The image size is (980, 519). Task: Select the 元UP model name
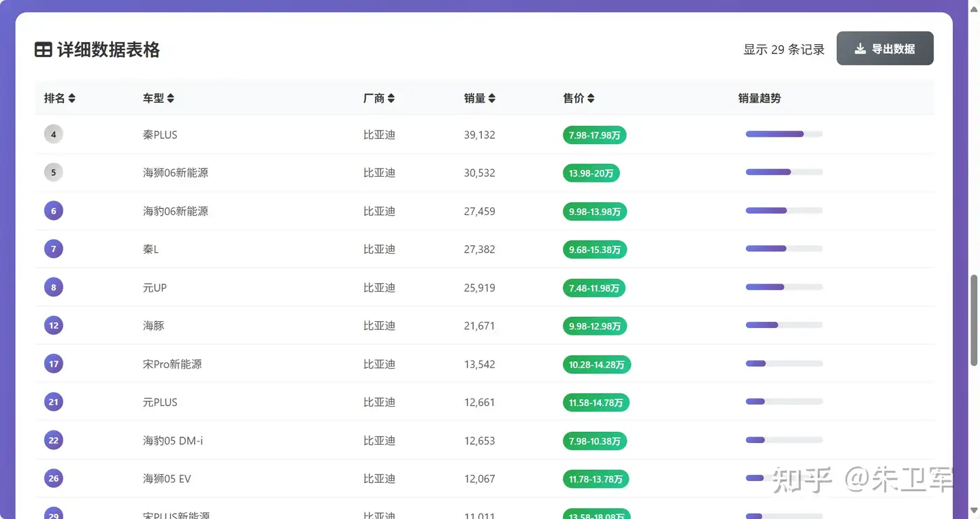point(154,287)
